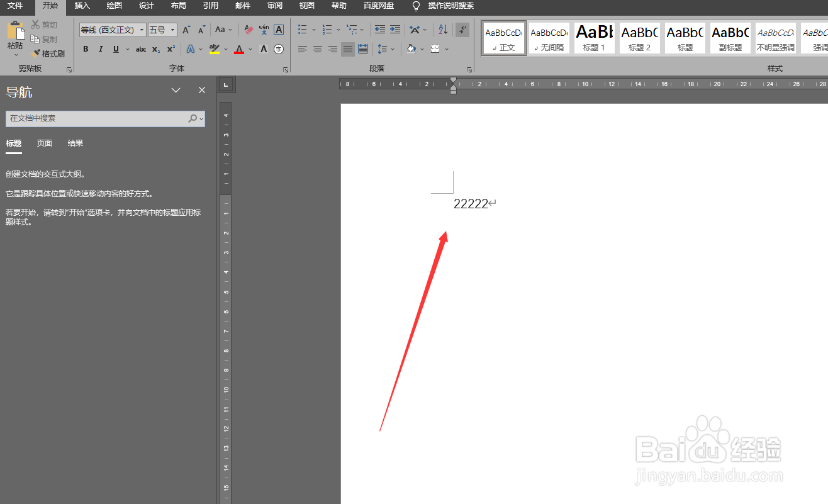Open the font name dropdown
This screenshot has width=828, height=504.
(142, 30)
